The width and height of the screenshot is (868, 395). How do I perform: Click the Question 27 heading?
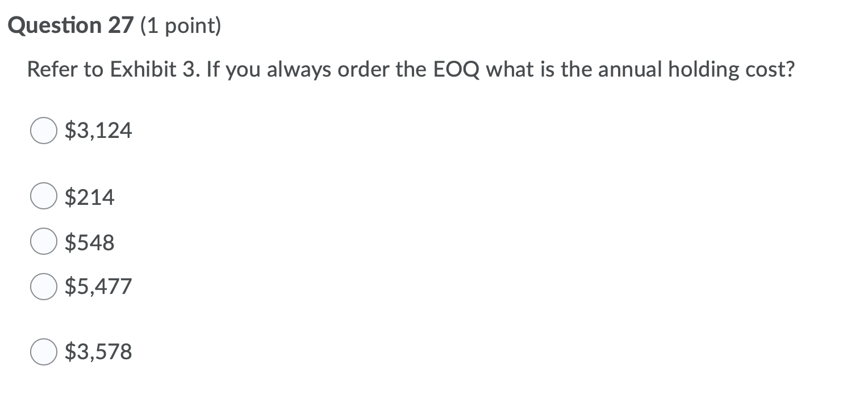pos(71,24)
